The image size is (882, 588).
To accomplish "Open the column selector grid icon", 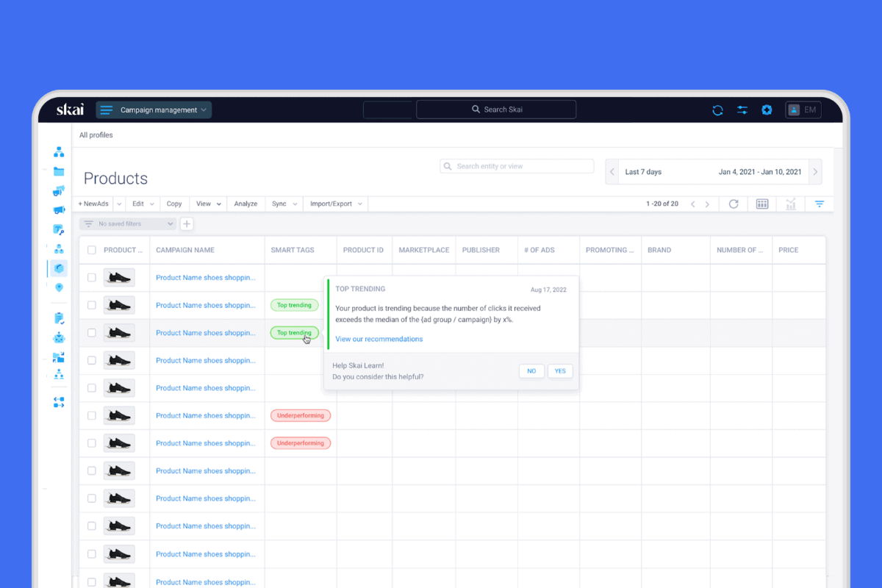I will [x=761, y=204].
